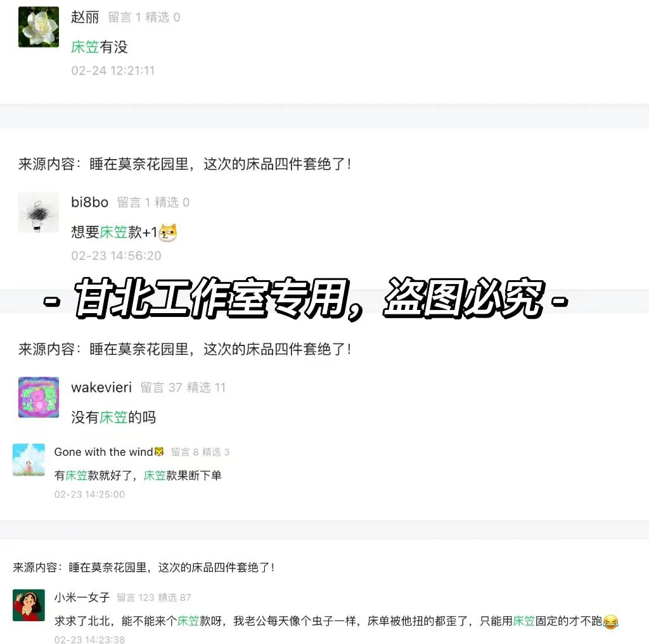This screenshot has width=649, height=644.
Task: Click green 床笠 in 没有床笠的吗 comment
Action: pos(113,417)
